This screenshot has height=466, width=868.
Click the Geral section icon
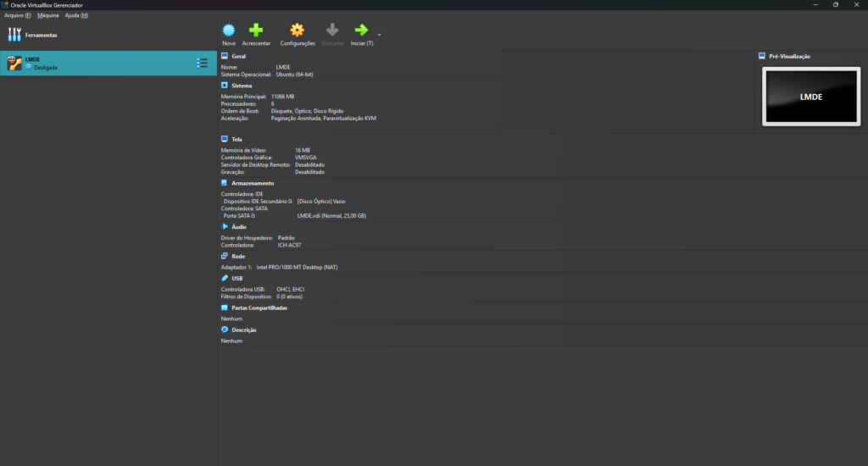coord(224,56)
